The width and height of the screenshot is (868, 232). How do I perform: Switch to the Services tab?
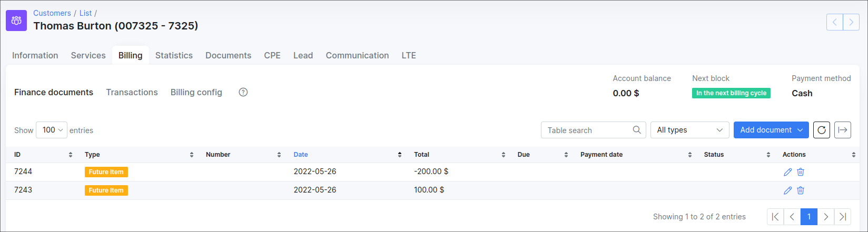pyautogui.click(x=88, y=55)
